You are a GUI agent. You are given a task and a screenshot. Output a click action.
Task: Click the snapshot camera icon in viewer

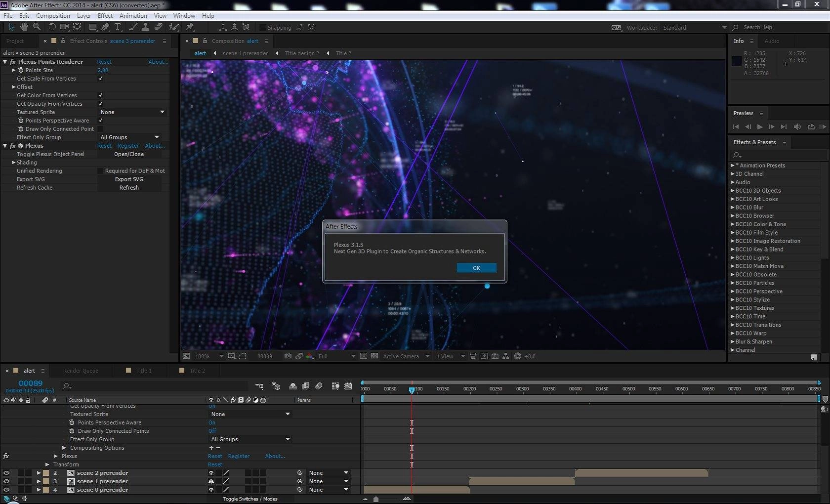(x=288, y=356)
